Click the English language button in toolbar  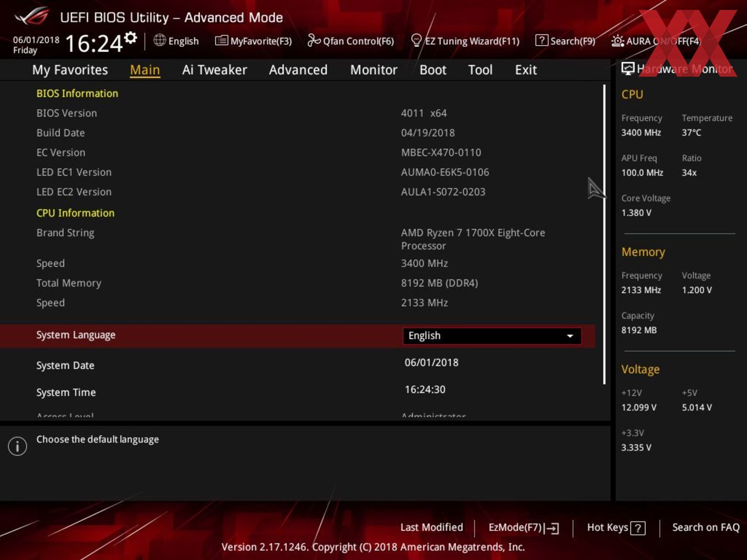176,41
